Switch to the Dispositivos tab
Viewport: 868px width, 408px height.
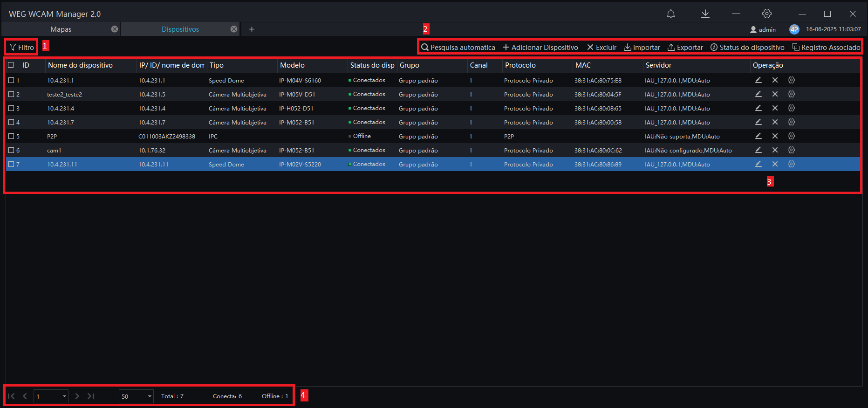pos(180,29)
